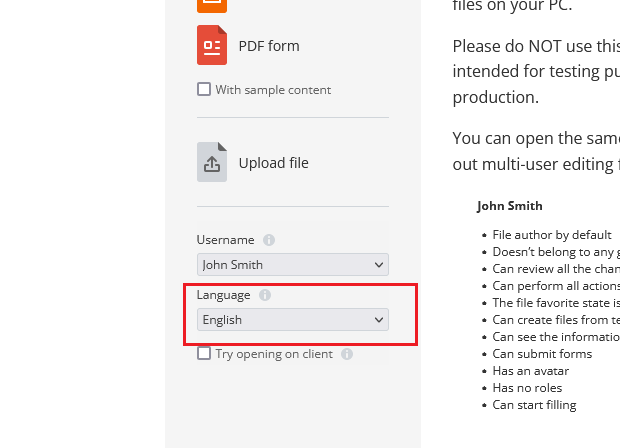620x448 pixels.
Task: Click the bold John Smith heading
Action: (509, 206)
